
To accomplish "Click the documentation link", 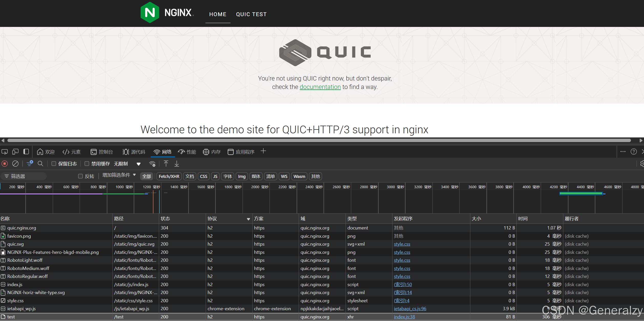I will (320, 87).
